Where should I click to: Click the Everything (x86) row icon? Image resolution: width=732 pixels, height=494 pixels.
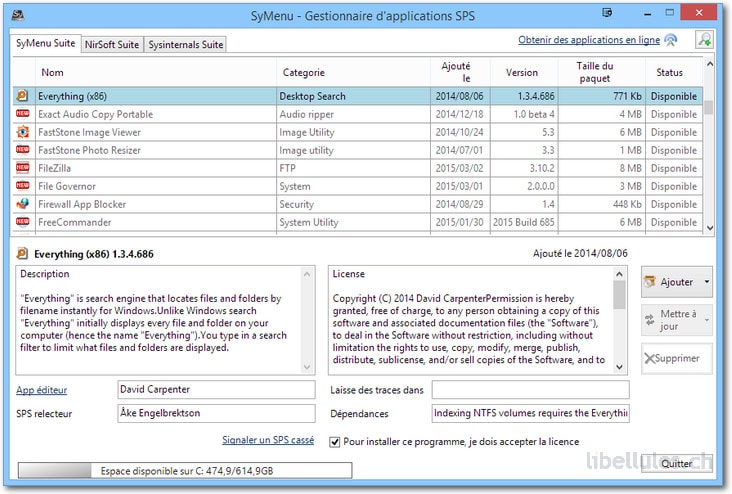tap(22, 96)
